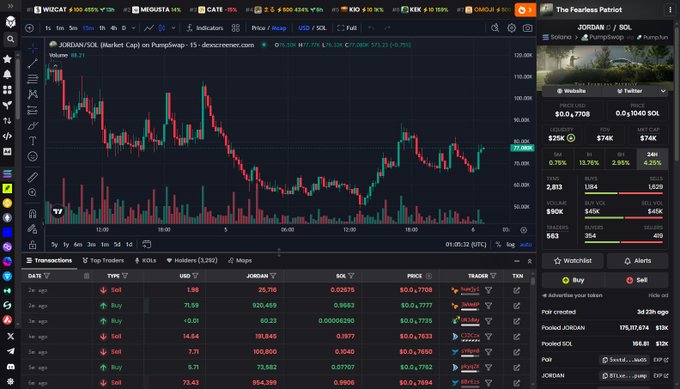Image resolution: width=680 pixels, height=389 pixels.
Task: Open quick search icon in chart toolbar
Action: point(495,28)
